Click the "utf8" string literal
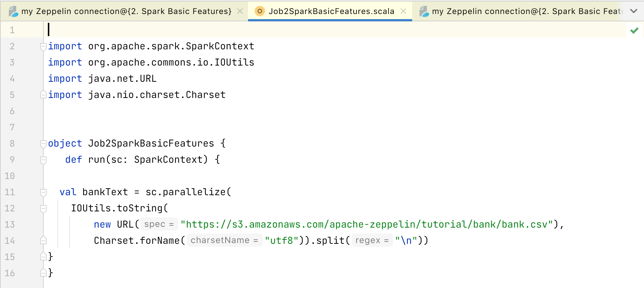The height and width of the screenshot is (288, 644). [282, 240]
